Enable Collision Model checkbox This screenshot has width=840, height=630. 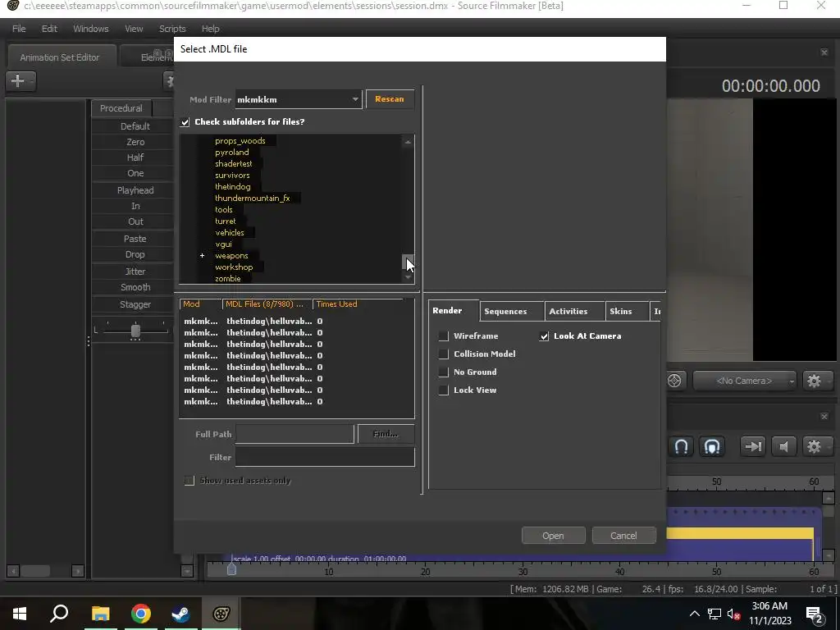[444, 354]
